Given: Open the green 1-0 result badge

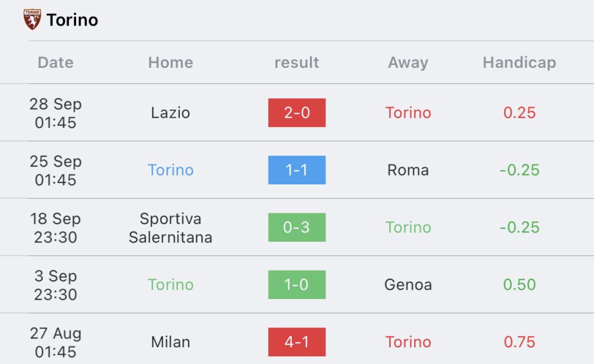Looking at the screenshot, I should [297, 285].
